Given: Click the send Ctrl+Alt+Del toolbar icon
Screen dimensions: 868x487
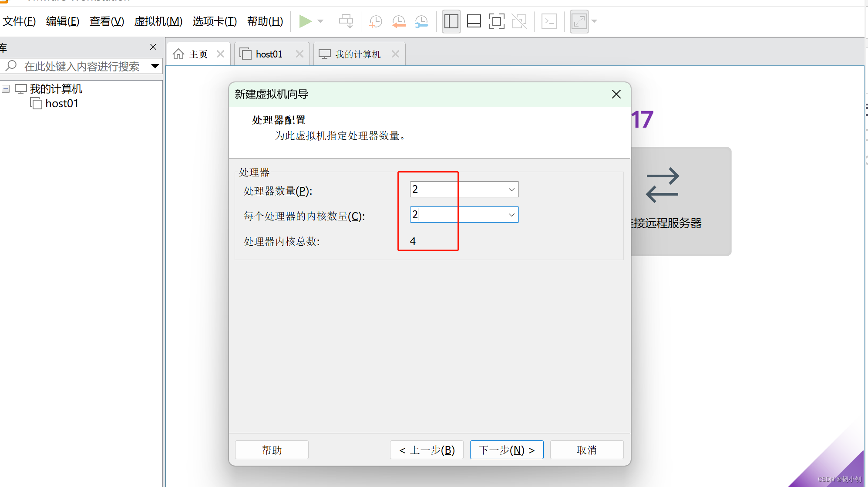Looking at the screenshot, I should (346, 21).
